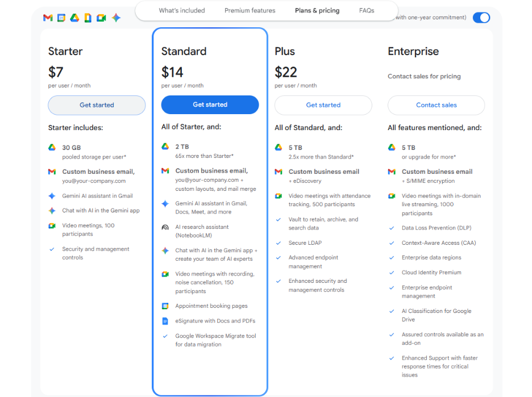Click Get started under the Starter plan
The image size is (532, 397).
click(x=97, y=105)
